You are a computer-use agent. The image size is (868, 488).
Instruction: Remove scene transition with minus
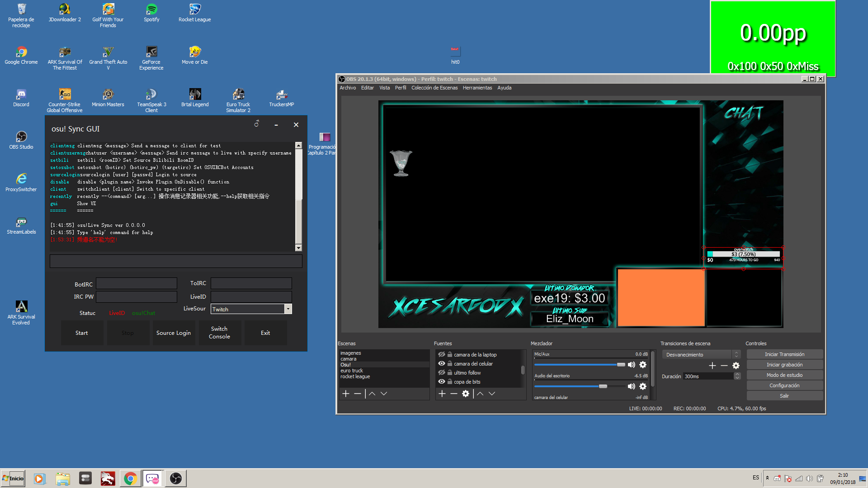[x=724, y=366]
